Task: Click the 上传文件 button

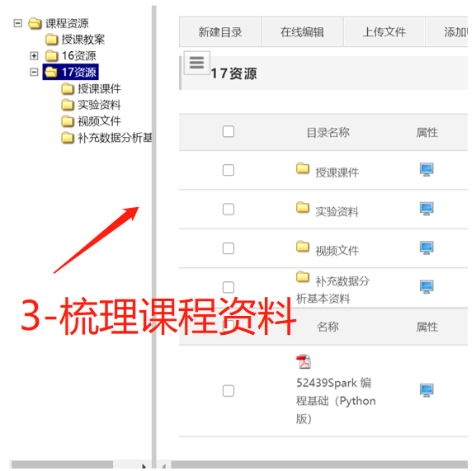Action: pyautogui.click(x=384, y=32)
